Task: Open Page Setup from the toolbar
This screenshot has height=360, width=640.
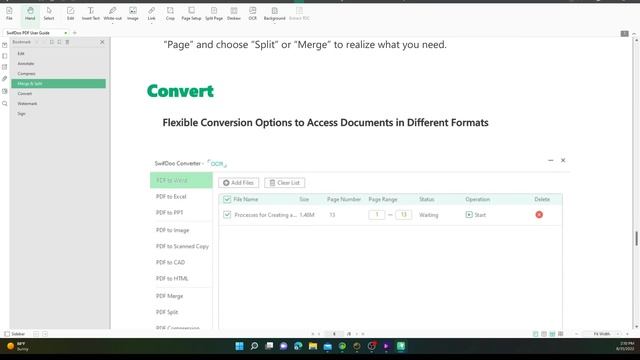Action: [x=191, y=13]
